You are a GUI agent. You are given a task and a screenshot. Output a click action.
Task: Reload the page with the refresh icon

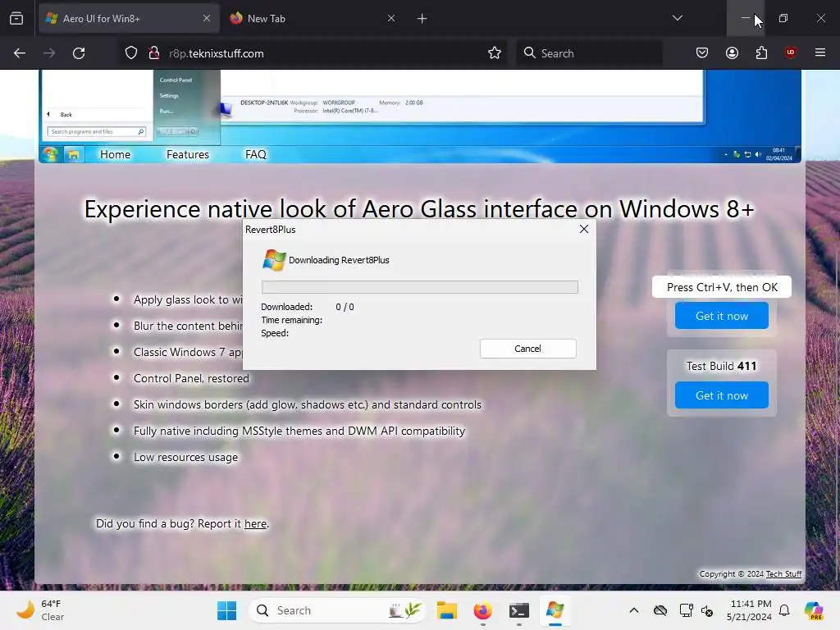79,53
